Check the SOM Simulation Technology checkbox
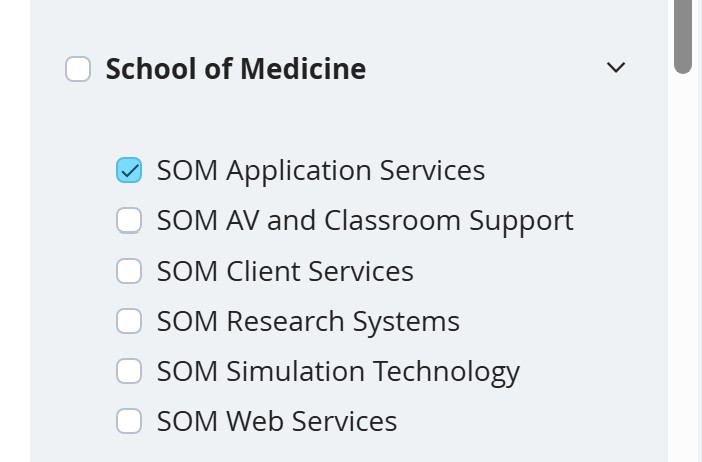This screenshot has height=462, width=702. click(x=129, y=371)
